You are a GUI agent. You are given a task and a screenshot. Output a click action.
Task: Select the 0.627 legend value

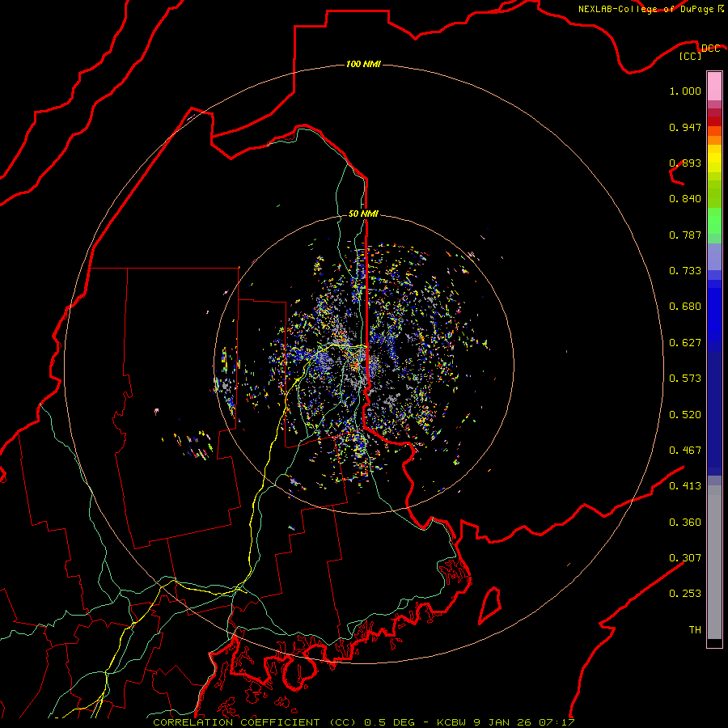(x=685, y=343)
